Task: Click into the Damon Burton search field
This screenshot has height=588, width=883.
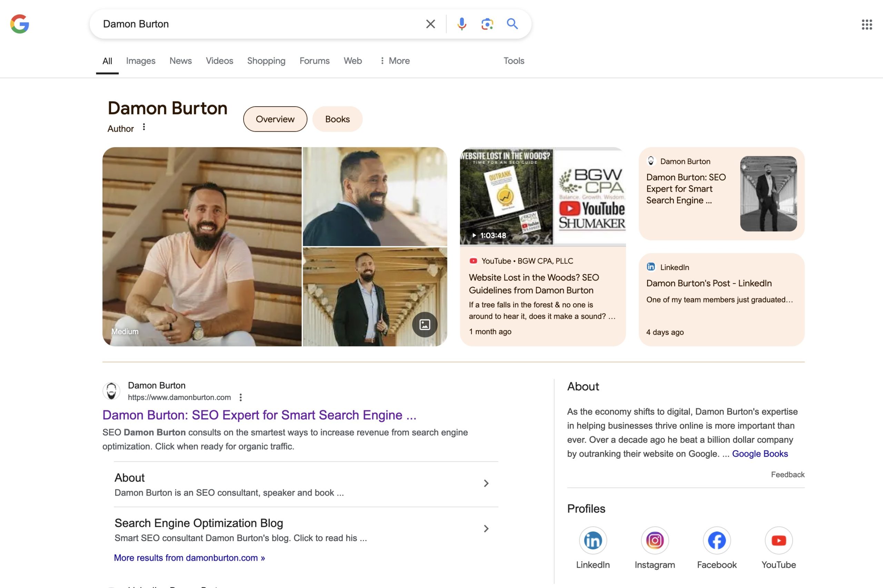Action: pos(259,24)
